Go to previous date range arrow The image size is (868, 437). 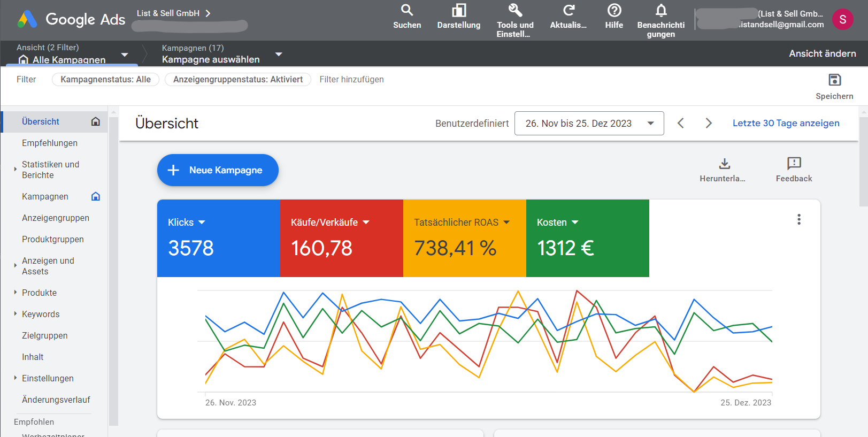point(681,123)
